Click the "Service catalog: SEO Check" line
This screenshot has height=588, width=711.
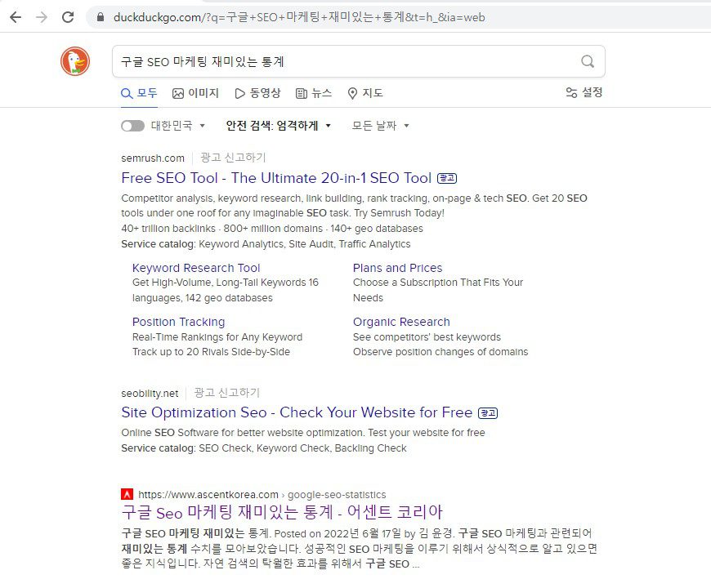pyautogui.click(x=264, y=448)
